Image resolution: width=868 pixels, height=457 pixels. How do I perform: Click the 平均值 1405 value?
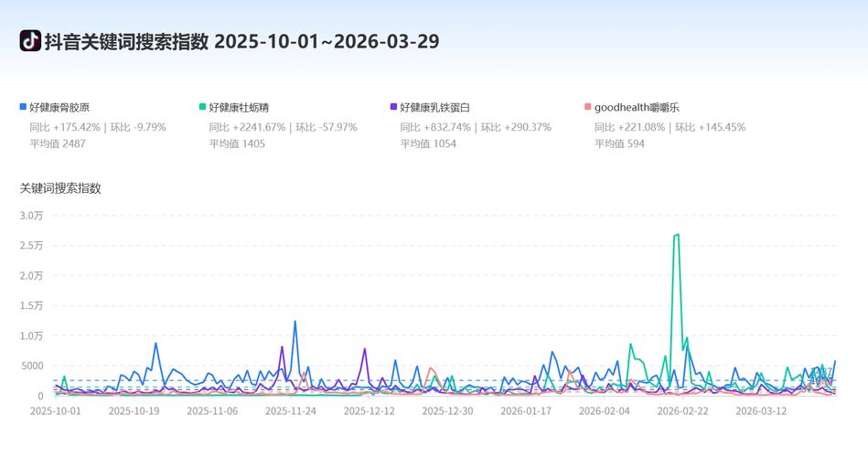coord(237,143)
